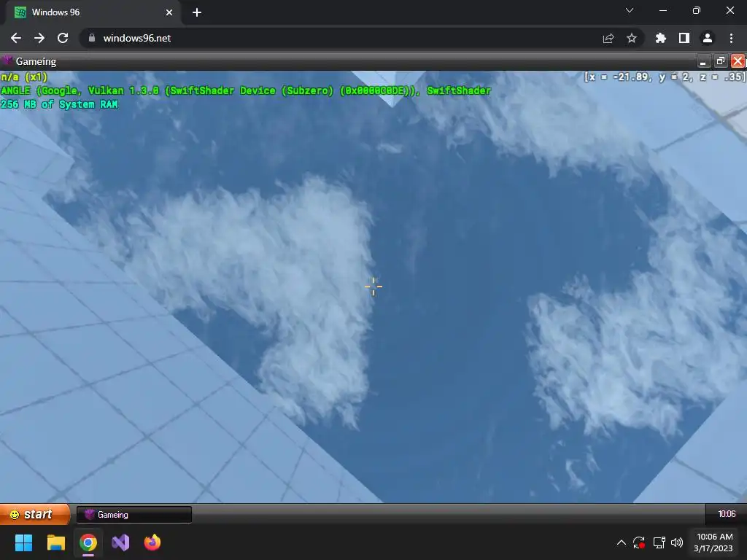
Task: Go forward in Chrome
Action: tap(39, 38)
